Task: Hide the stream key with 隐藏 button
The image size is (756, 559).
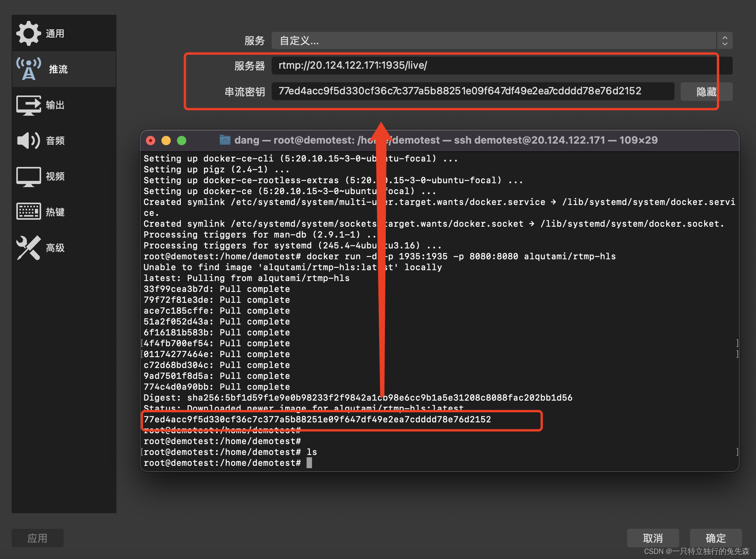Action: click(x=706, y=92)
